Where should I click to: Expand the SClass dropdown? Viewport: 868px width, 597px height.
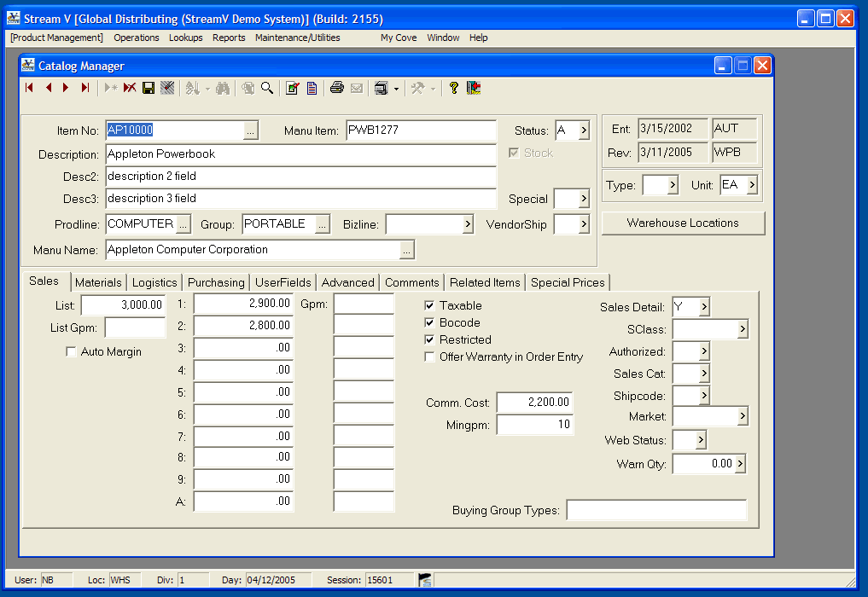[x=743, y=329]
